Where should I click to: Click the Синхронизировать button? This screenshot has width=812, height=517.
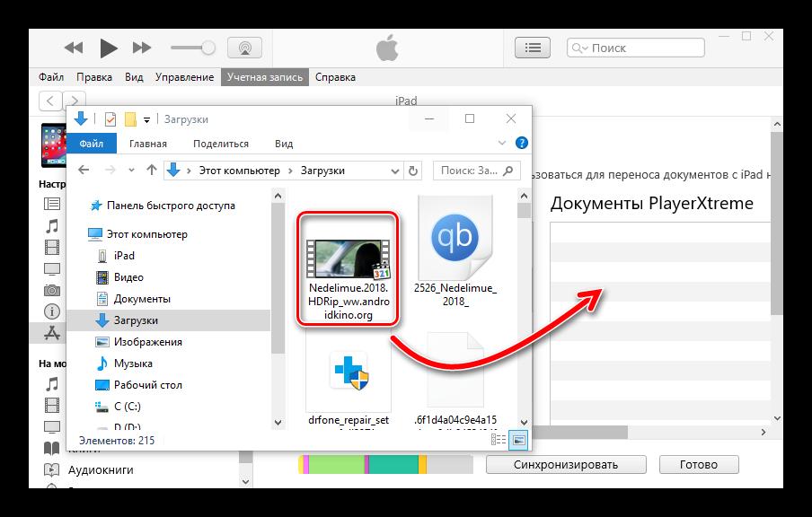[x=566, y=465]
